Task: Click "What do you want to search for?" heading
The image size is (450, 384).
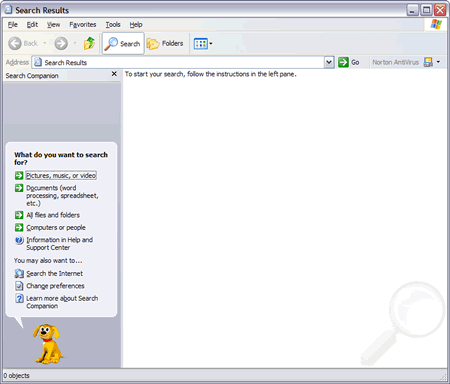Action: [61, 159]
